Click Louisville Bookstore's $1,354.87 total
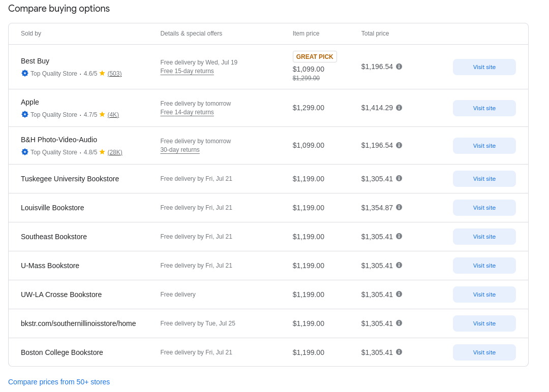This screenshot has height=392, width=549. (x=377, y=208)
